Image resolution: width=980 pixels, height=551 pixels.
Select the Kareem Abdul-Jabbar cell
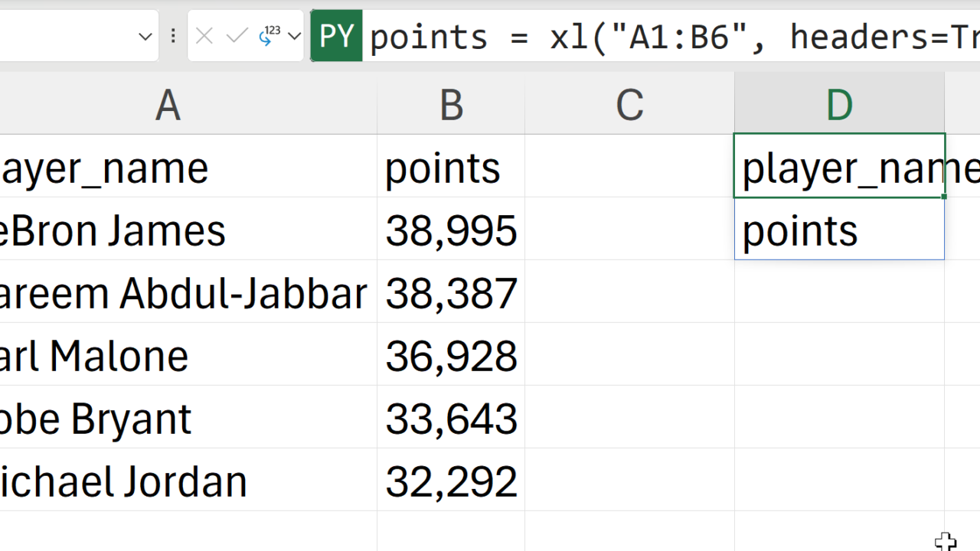[x=184, y=293]
